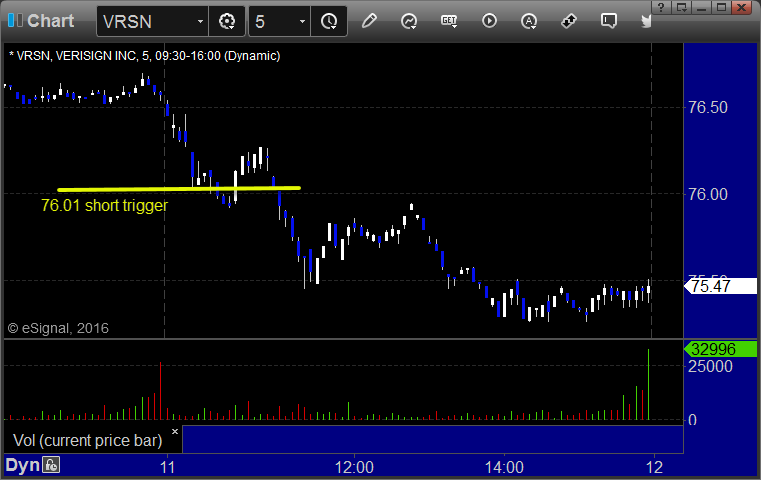Click the Chart title label
Viewport: 761px width, 480px height.
[50, 21]
